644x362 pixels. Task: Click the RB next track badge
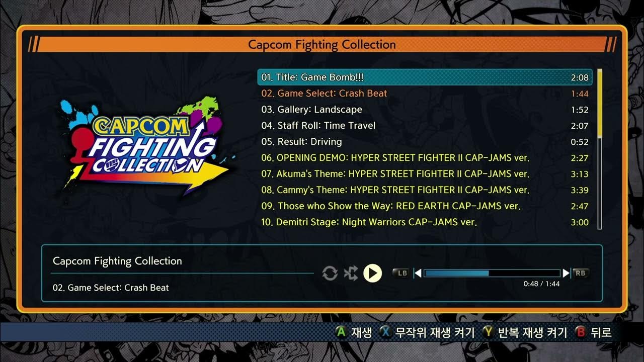tap(581, 273)
